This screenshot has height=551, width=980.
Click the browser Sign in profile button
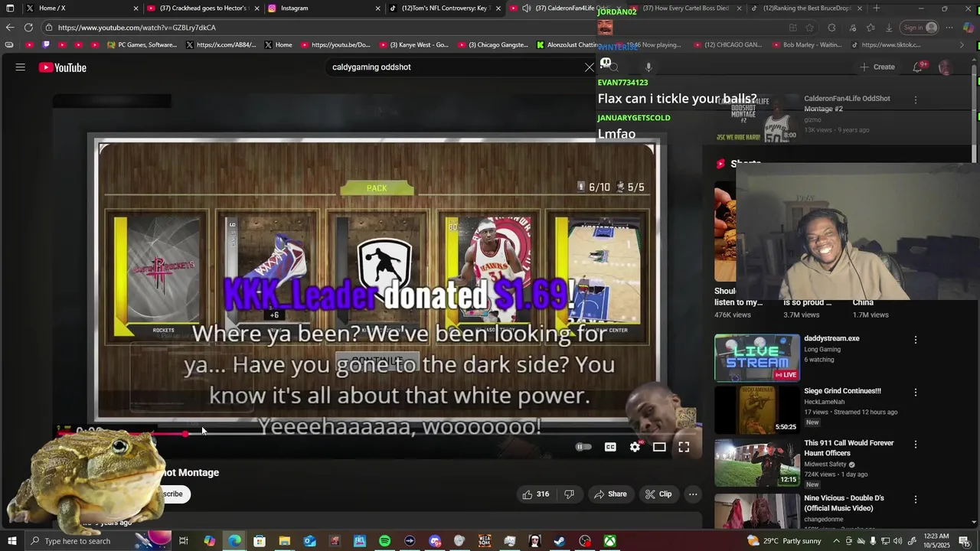click(920, 28)
